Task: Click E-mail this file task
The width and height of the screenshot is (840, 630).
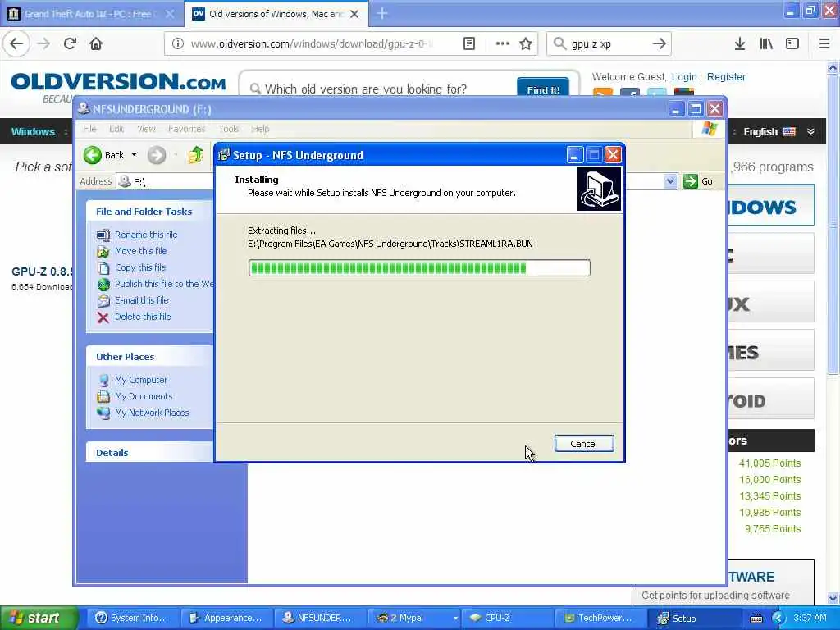Action: (x=141, y=300)
